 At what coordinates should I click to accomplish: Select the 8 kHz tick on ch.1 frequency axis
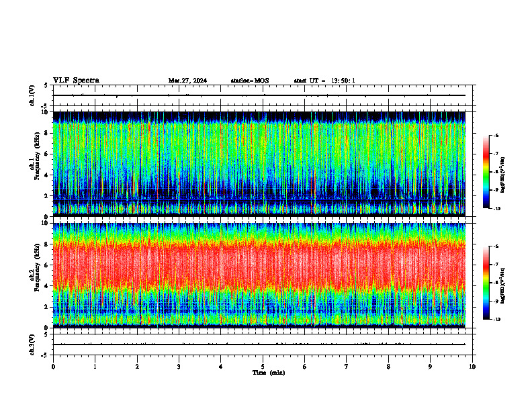(46, 133)
